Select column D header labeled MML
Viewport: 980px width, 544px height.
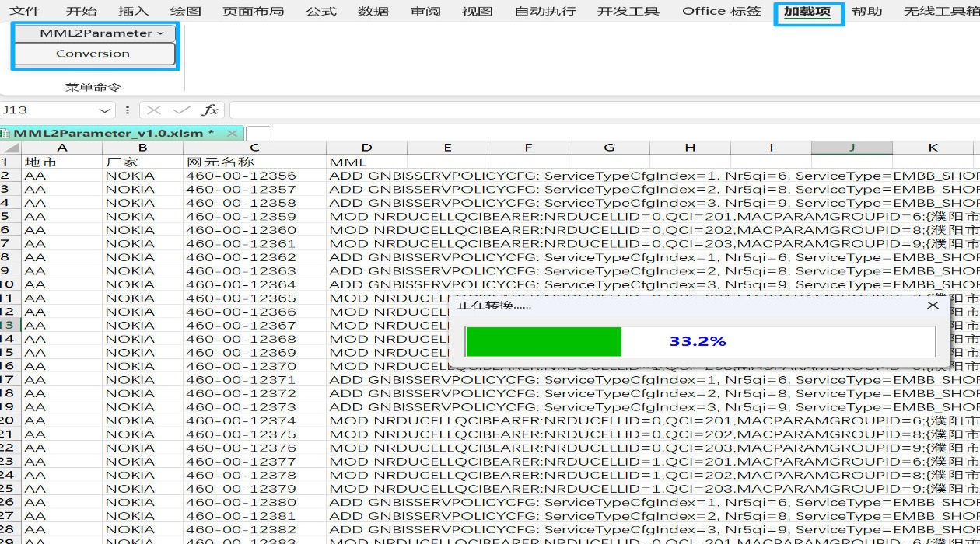click(x=366, y=147)
